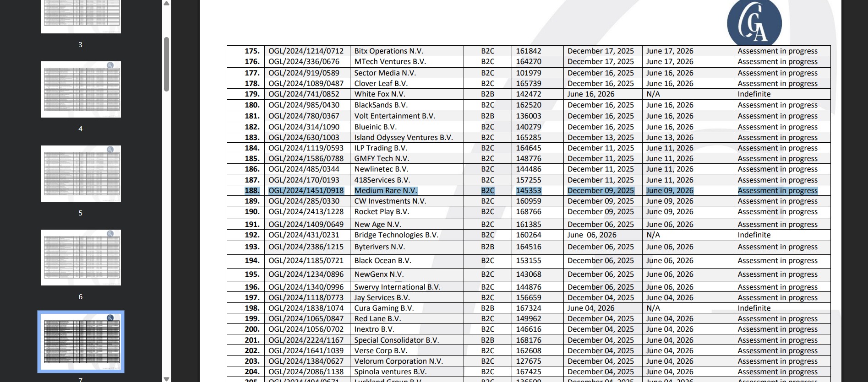Click 'Indefinite' status in White Fox row

[754, 94]
